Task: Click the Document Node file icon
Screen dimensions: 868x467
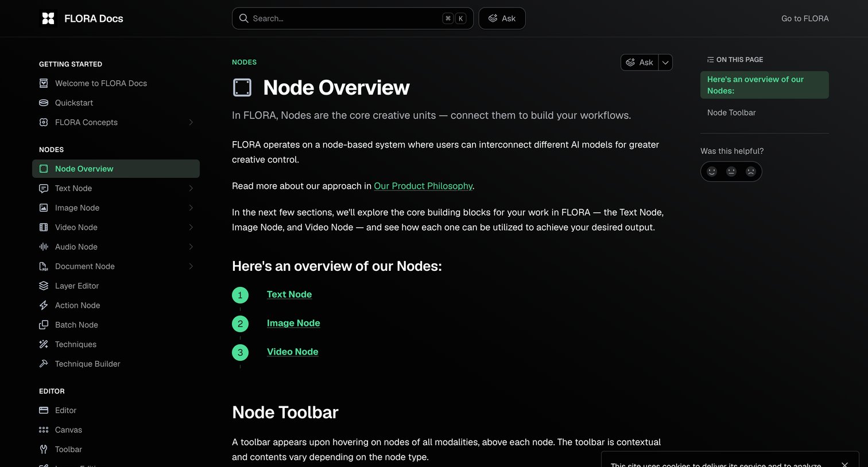Action: click(x=44, y=266)
